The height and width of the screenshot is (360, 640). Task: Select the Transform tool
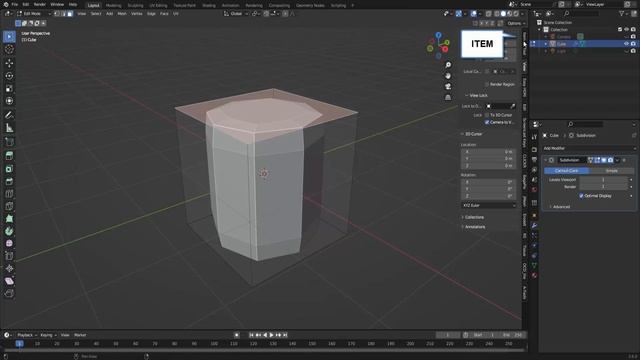[x=9, y=101]
